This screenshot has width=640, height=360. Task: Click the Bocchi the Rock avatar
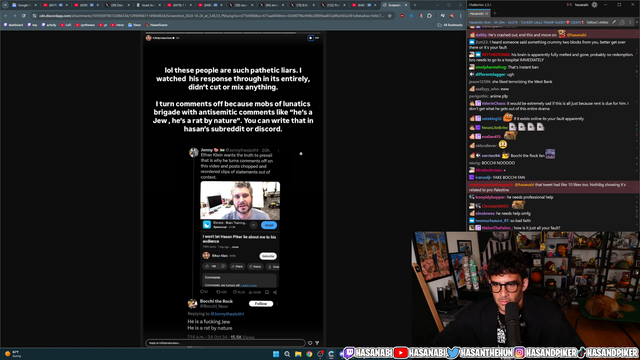(x=192, y=304)
